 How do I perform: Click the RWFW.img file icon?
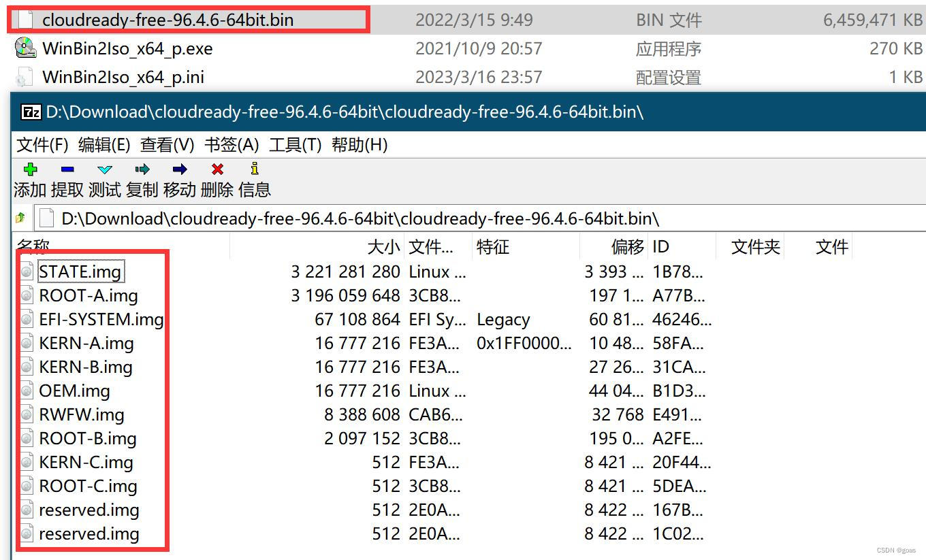27,414
